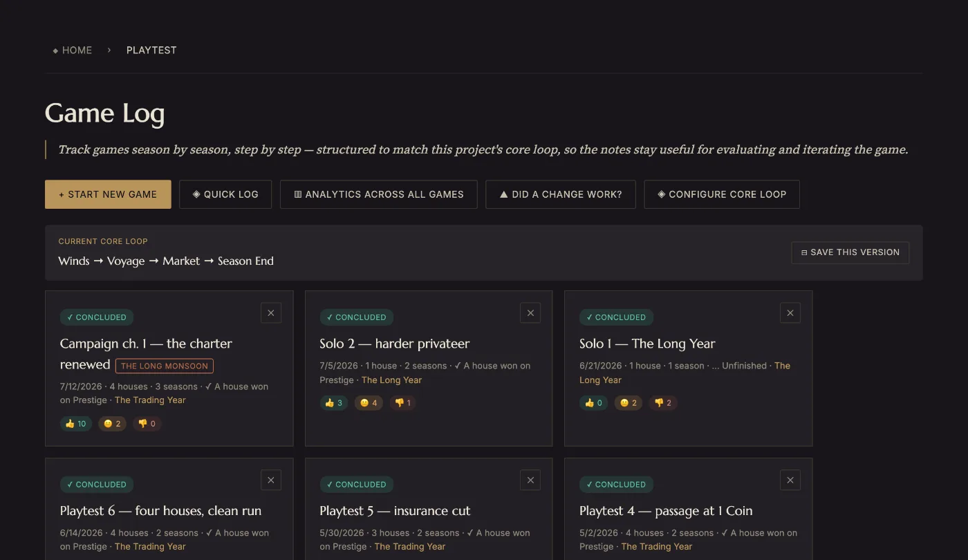The height and width of the screenshot is (560, 968).
Task: Select Concluded badge on Solo 1
Action: point(616,317)
